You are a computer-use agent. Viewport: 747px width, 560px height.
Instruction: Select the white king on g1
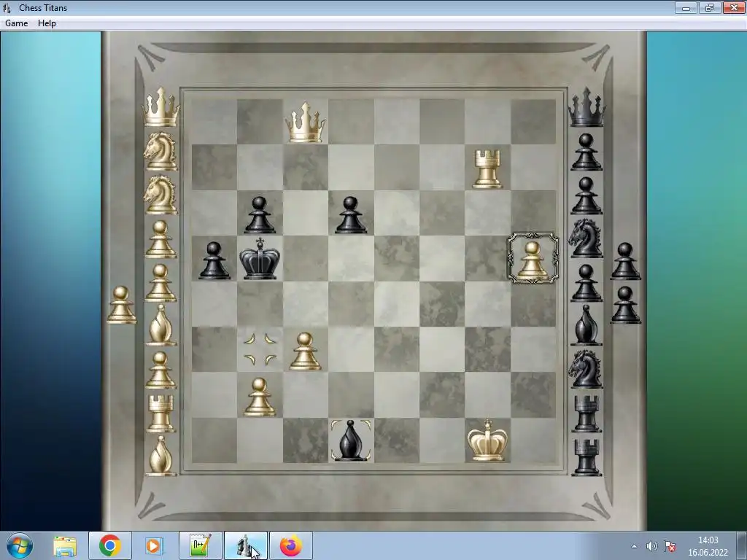pos(487,440)
